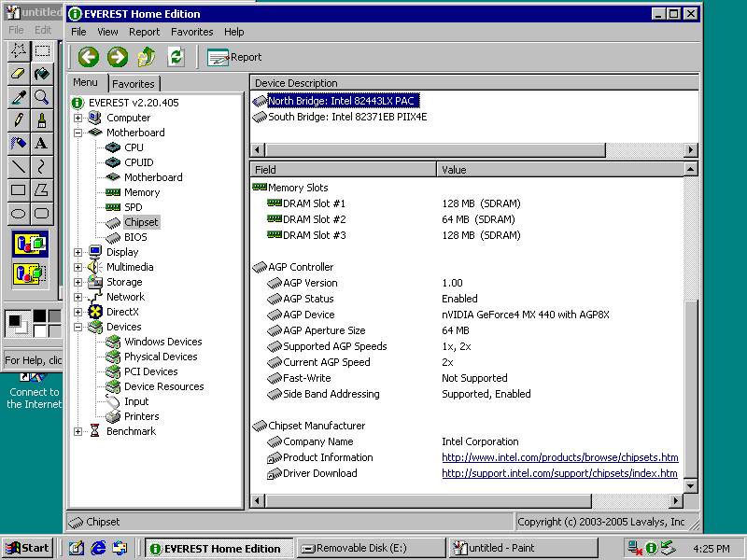Screen dimensions: 747x560
Task: Click the Report toolbar button
Action: 234,57
